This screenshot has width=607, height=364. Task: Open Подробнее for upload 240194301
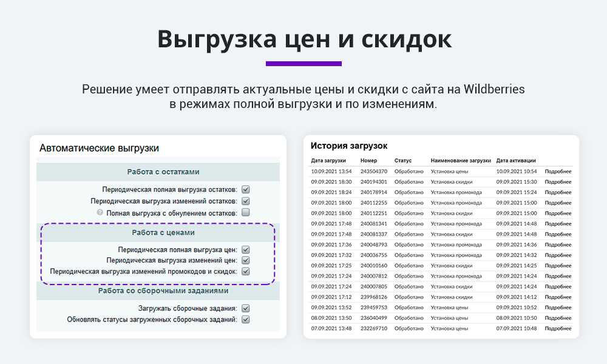[x=558, y=182]
